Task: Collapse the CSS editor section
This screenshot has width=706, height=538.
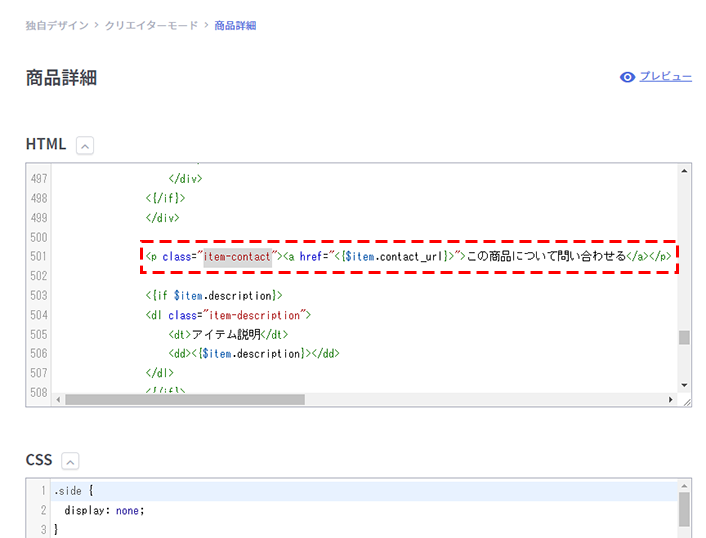Action: coord(70,461)
